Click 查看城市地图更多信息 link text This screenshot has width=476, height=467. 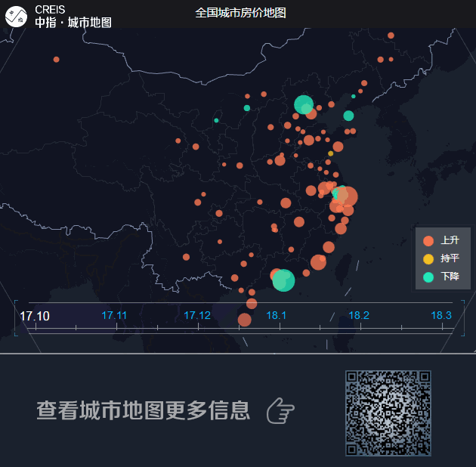[144, 410]
